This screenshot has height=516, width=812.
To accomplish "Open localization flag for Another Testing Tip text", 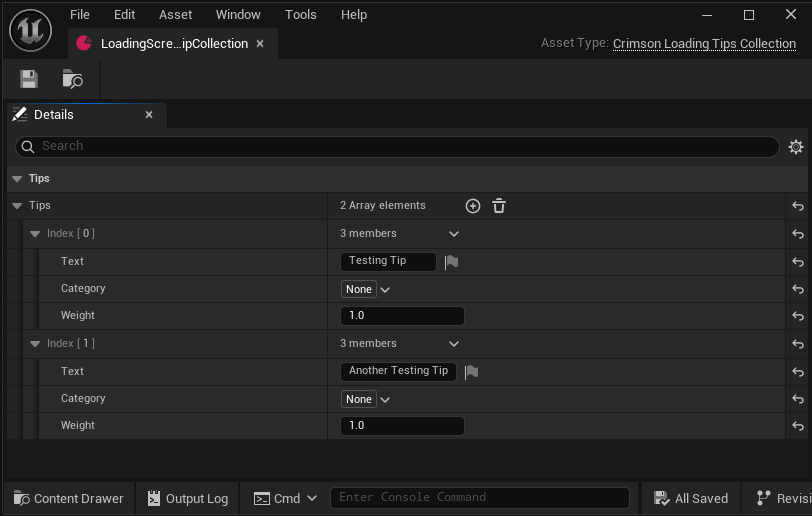I will click(471, 372).
